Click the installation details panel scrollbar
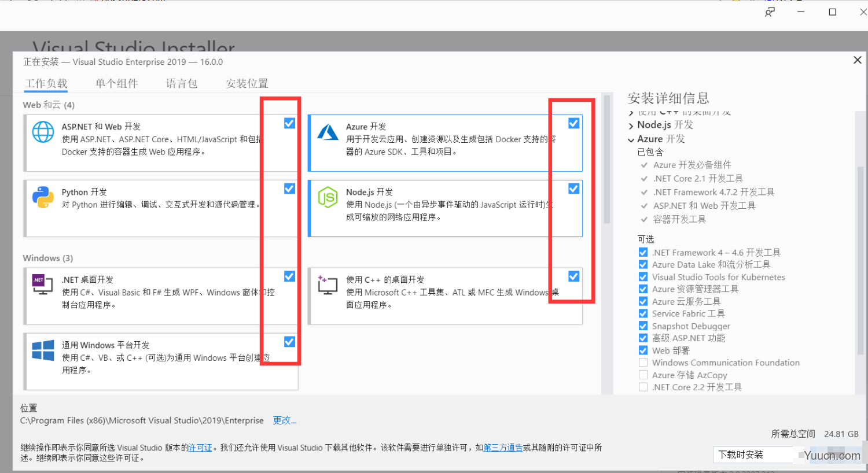 860,260
